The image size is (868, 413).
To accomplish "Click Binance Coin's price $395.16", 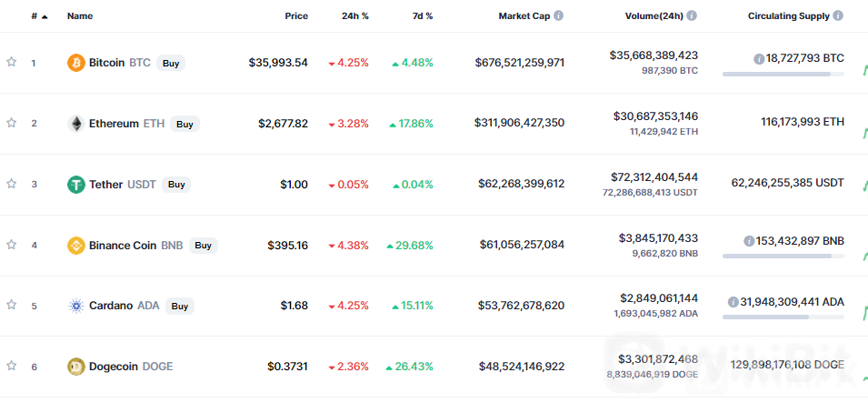I will (x=288, y=245).
